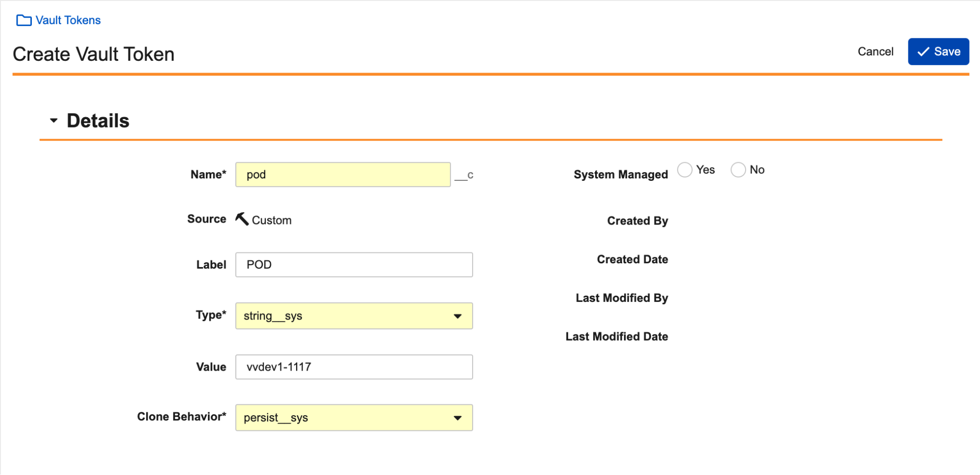Screen dimensions: 980x475
Task: Expand the Clone Behavior dropdown
Action: (353, 418)
